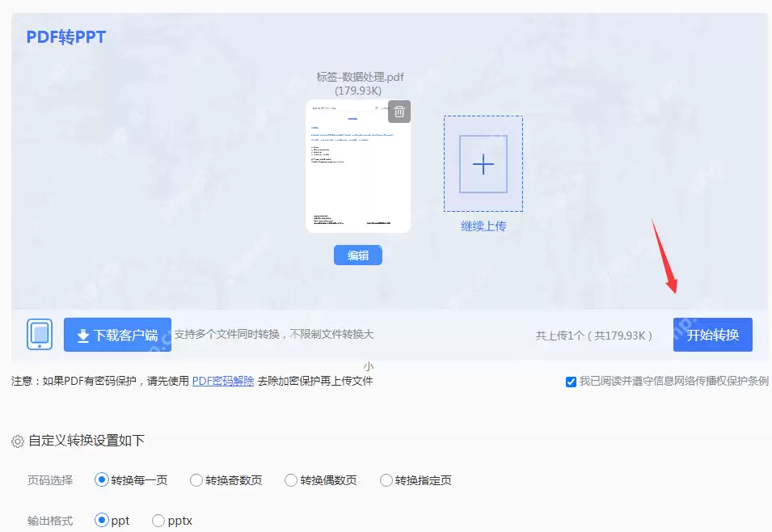Image resolution: width=772 pixels, height=532 pixels.
Task: Select the 转换偶数页 option
Action: pos(290,479)
